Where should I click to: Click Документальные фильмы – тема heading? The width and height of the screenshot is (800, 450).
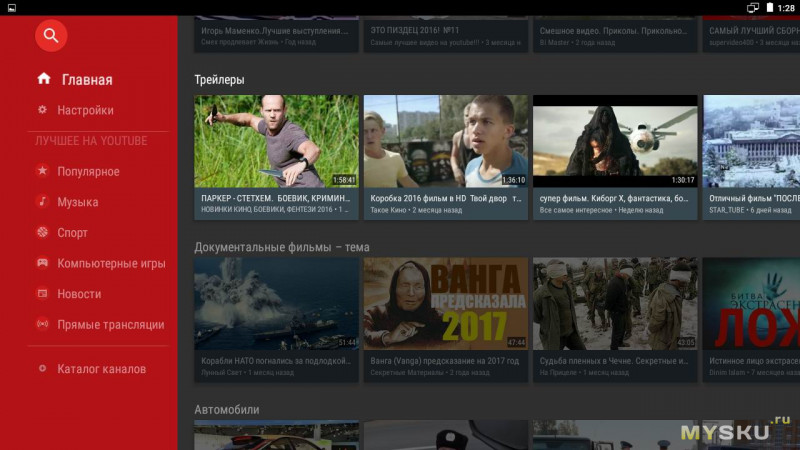(282, 247)
